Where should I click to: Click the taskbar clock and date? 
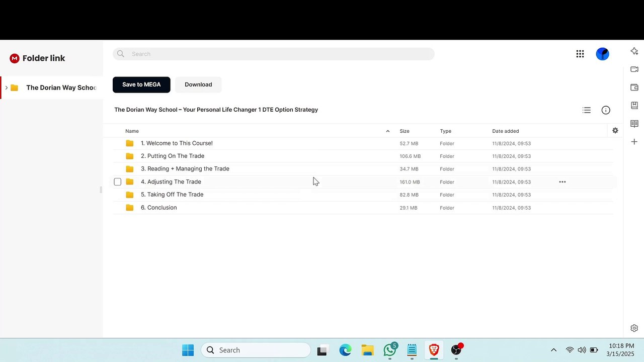(621, 350)
